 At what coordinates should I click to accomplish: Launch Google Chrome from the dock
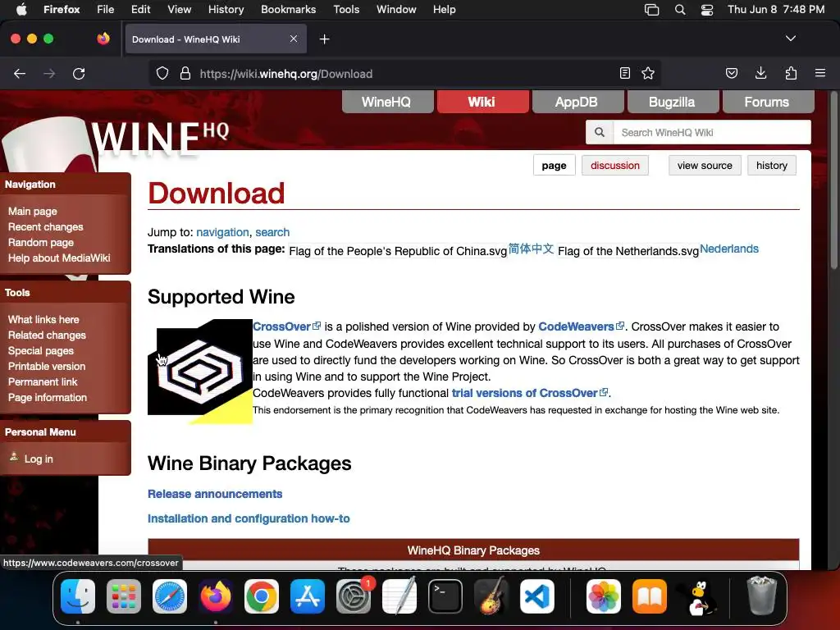pyautogui.click(x=262, y=596)
